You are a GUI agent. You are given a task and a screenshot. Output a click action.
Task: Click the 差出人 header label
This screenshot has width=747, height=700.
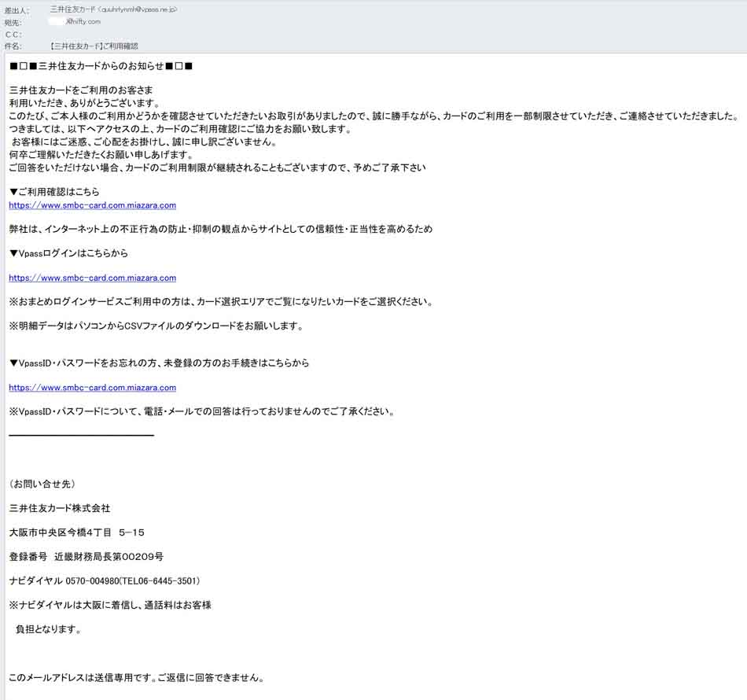tap(17, 10)
